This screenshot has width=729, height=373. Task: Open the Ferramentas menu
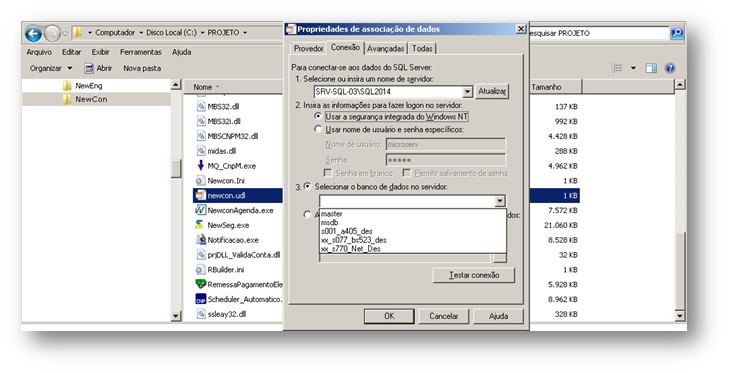coord(140,52)
